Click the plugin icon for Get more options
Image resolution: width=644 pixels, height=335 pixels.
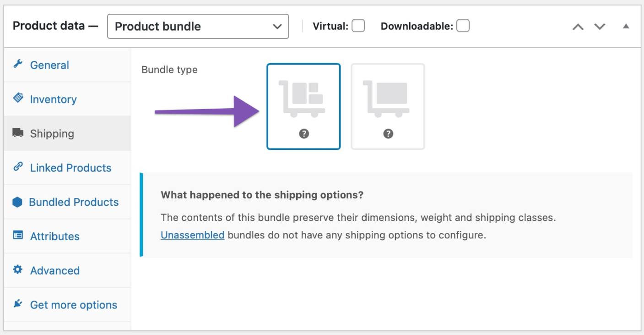(x=17, y=304)
